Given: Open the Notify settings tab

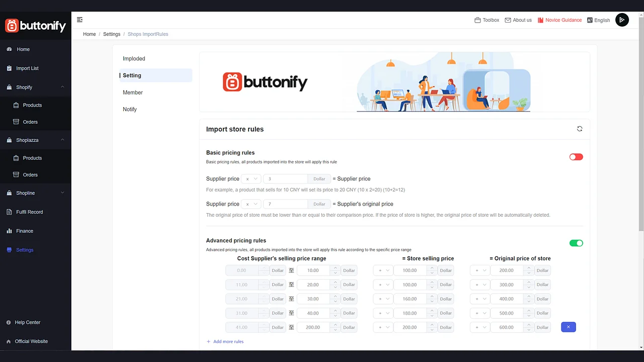Looking at the screenshot, I should point(129,109).
